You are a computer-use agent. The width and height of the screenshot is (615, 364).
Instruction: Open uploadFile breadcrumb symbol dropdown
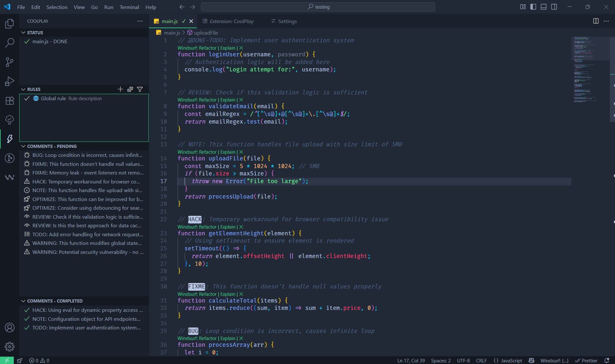(x=203, y=33)
